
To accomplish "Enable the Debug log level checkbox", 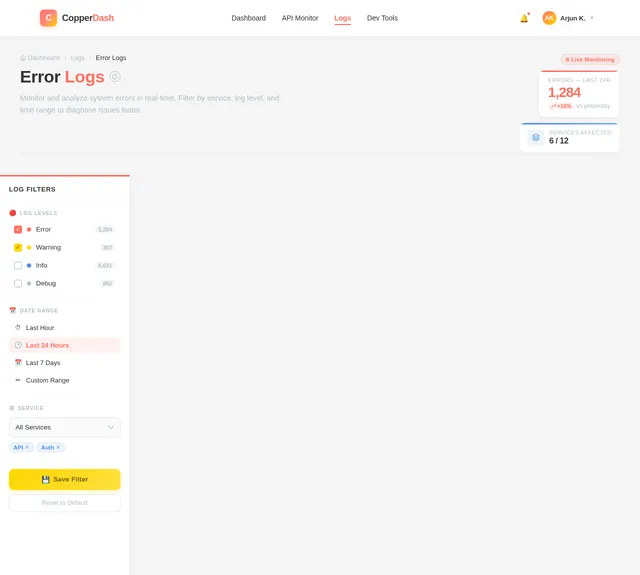I will point(18,283).
